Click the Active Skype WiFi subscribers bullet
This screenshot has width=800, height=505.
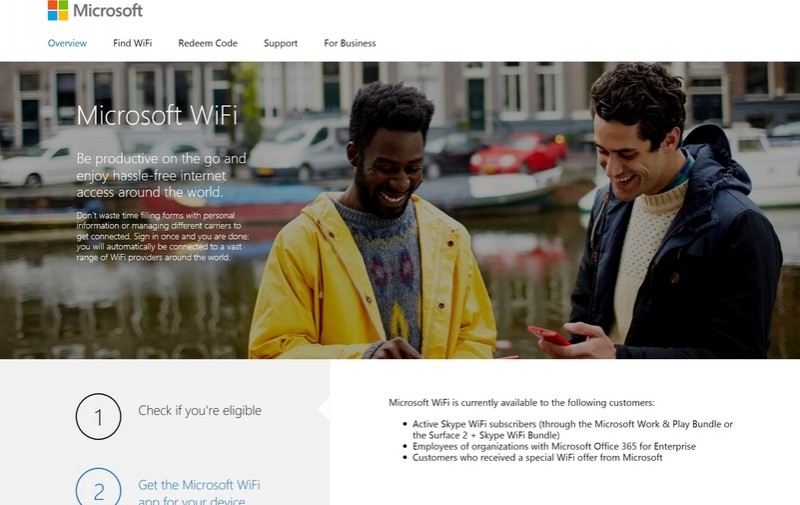click(x=572, y=430)
